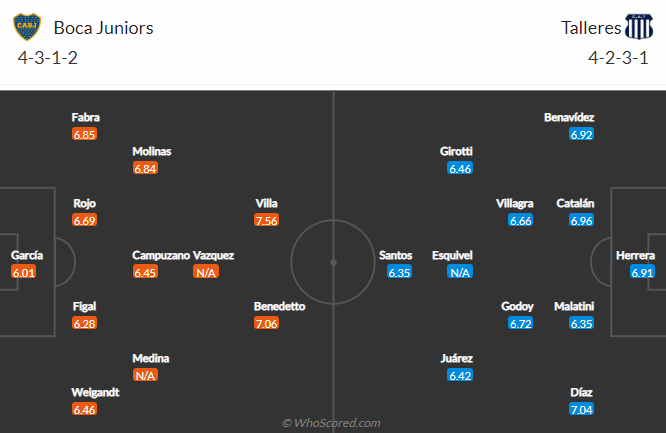The height and width of the screenshot is (433, 666).
Task: Select player Santos on the pitch
Action: click(x=395, y=255)
